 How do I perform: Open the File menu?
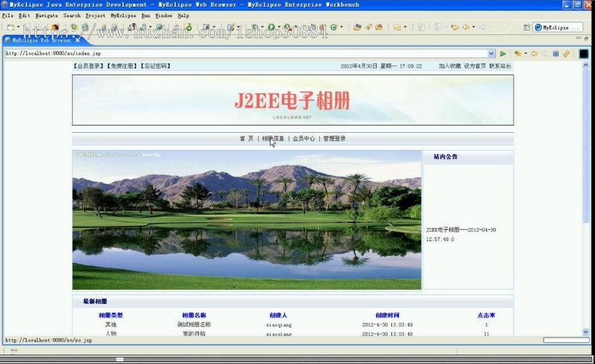[7, 16]
